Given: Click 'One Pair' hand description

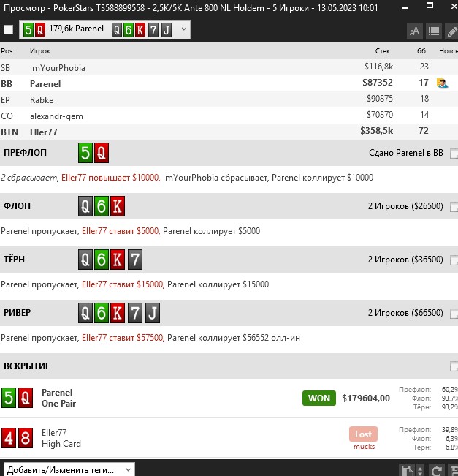Looking at the screenshot, I should [x=58, y=404].
